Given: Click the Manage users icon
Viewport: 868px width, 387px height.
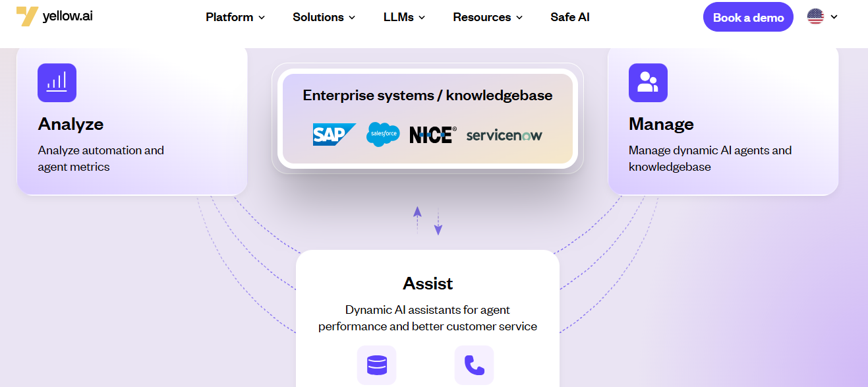Looking at the screenshot, I should pos(648,82).
